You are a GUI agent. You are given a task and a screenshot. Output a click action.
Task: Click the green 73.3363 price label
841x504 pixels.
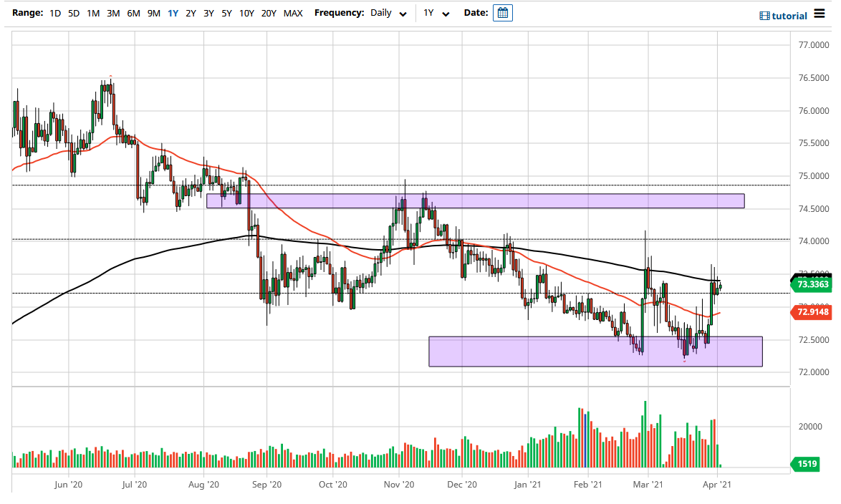tap(813, 284)
